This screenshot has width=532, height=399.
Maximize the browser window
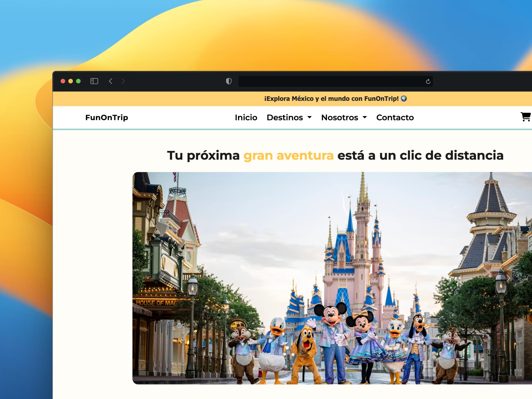[78, 81]
